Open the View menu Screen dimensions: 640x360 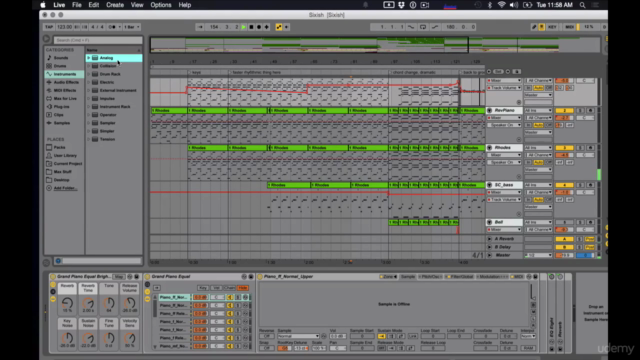click(137, 5)
